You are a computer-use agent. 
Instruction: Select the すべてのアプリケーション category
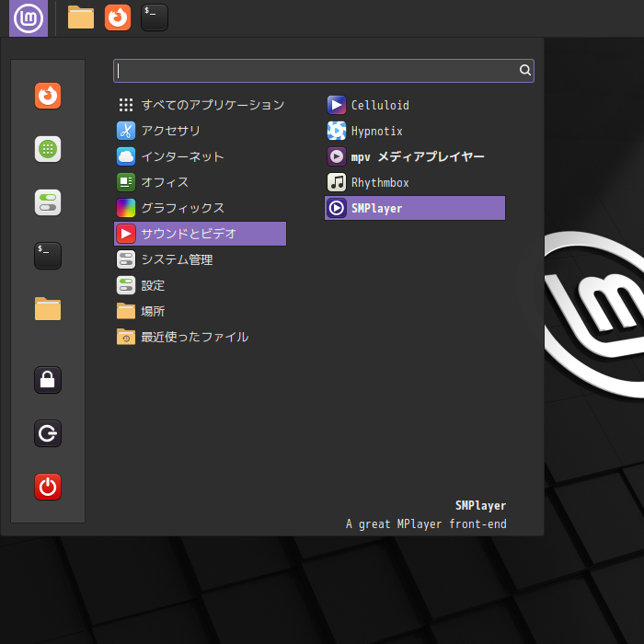point(200,105)
